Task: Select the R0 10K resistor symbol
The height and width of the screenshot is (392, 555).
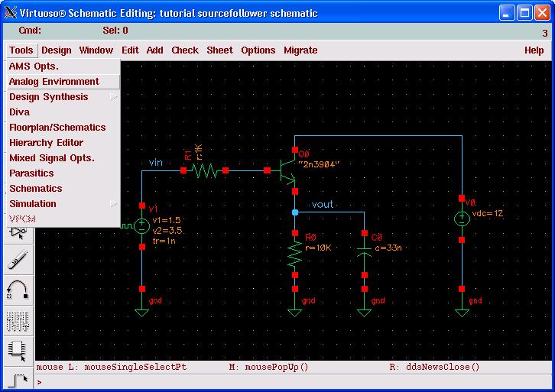Action: tap(295, 254)
